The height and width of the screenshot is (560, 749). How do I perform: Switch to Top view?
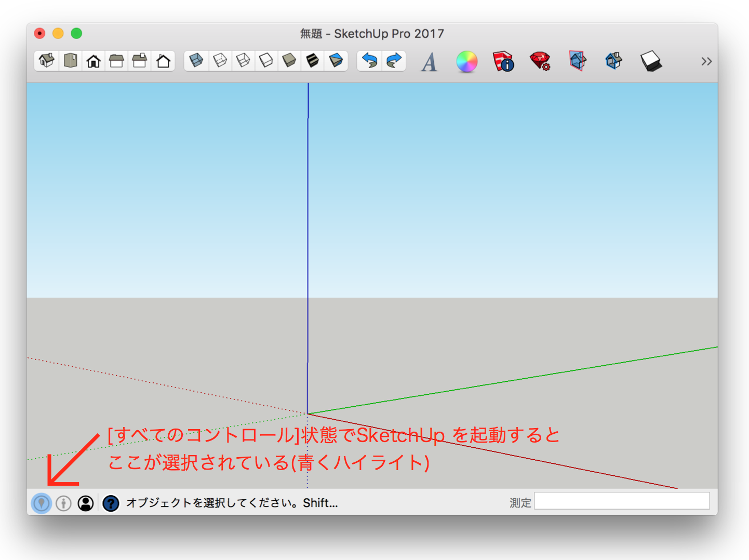pos(70,61)
